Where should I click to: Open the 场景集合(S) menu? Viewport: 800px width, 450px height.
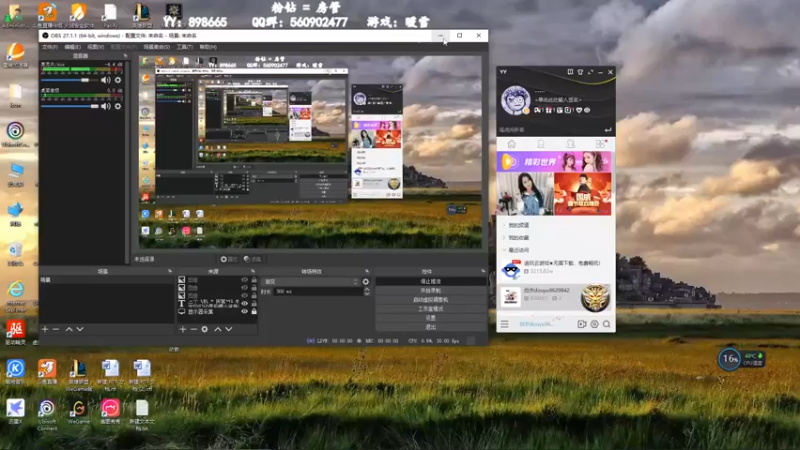(x=156, y=47)
